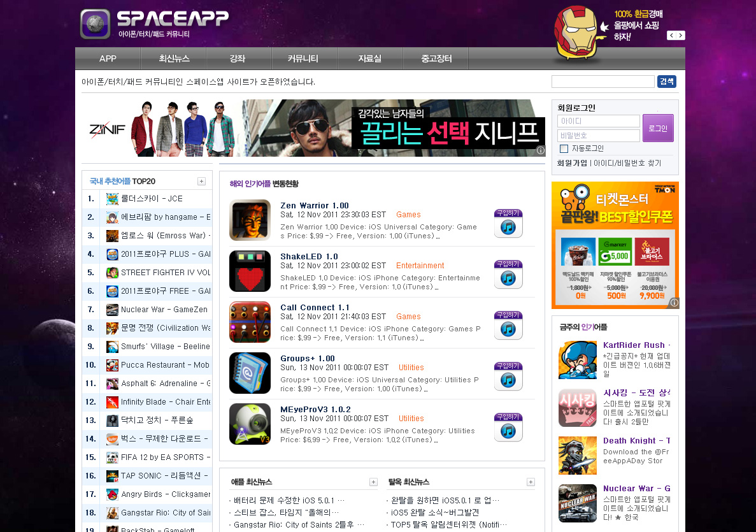This screenshot has height=532, width=756.
Task: Open the Death Knight app icon
Action: click(x=578, y=456)
